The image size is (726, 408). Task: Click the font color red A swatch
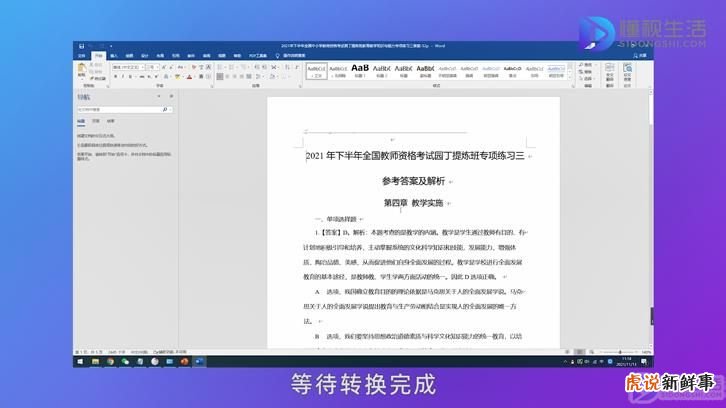point(189,76)
